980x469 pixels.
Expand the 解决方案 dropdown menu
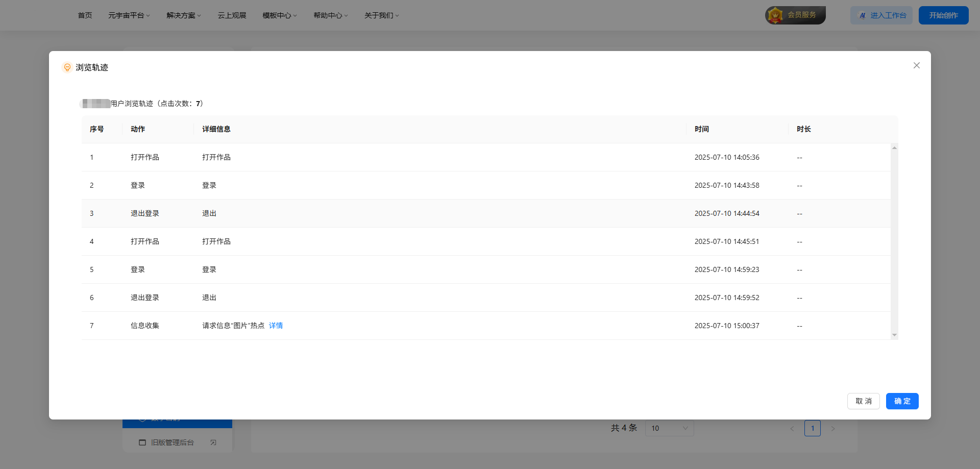tap(184, 15)
